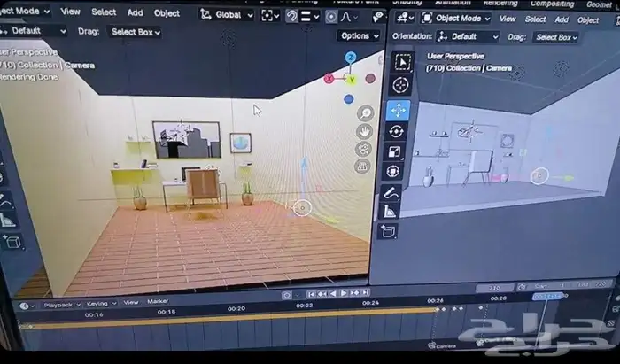
Task: Toggle snapping magnet in left viewport header
Action: pyautogui.click(x=291, y=16)
